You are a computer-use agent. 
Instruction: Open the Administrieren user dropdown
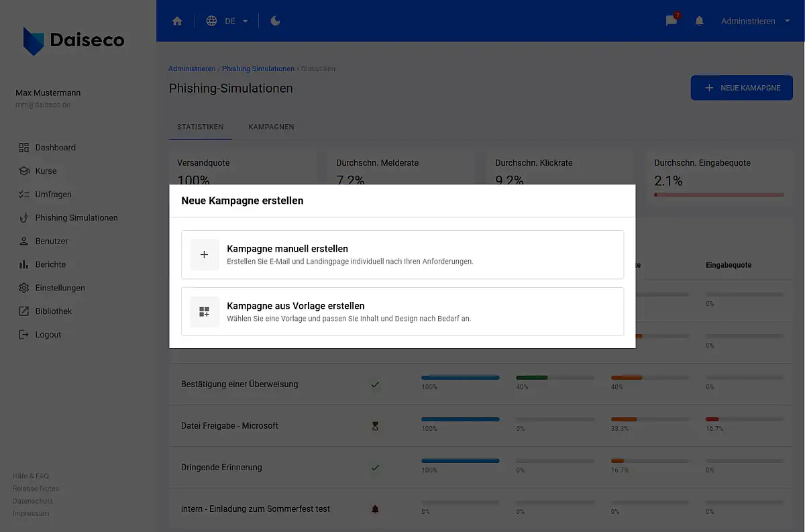point(755,21)
